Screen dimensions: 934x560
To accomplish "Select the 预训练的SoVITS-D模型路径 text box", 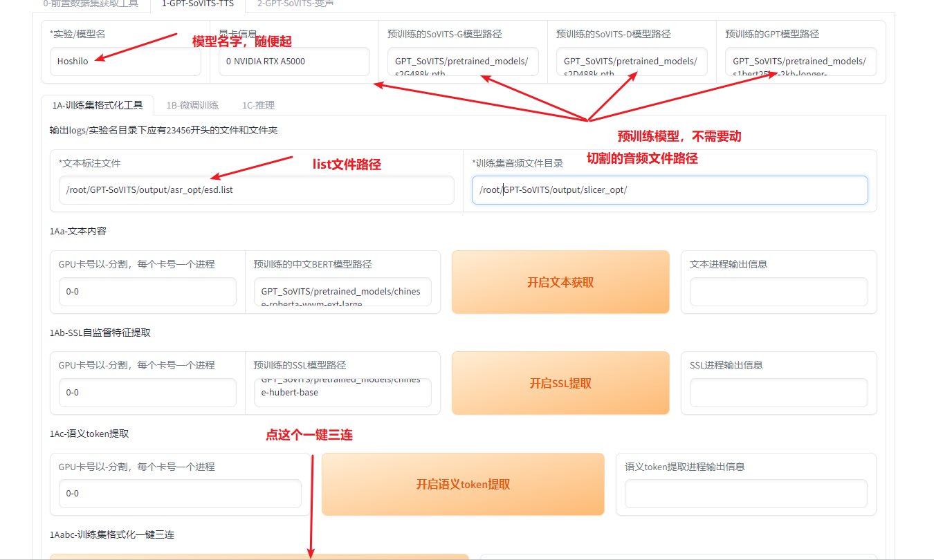I will coord(632,62).
